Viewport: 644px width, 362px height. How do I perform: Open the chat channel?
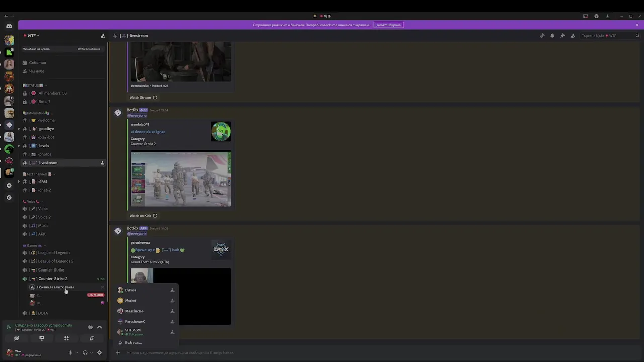pyautogui.click(x=63, y=182)
